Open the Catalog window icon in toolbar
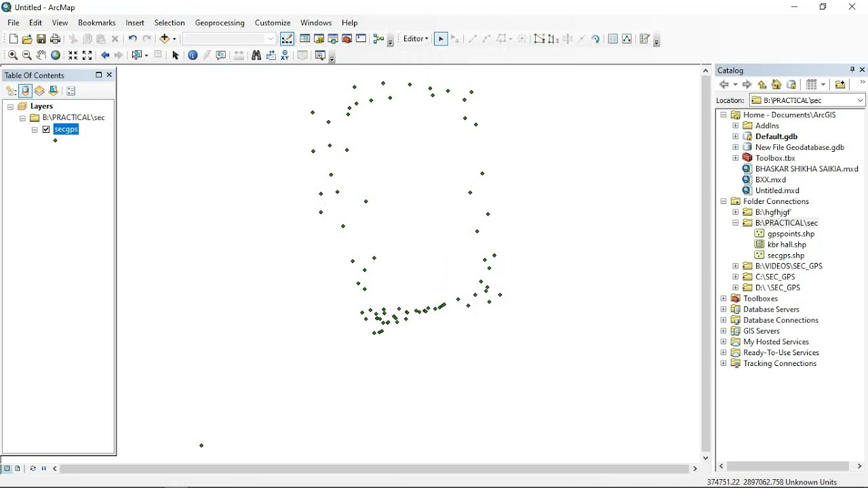The image size is (868, 488). (319, 39)
